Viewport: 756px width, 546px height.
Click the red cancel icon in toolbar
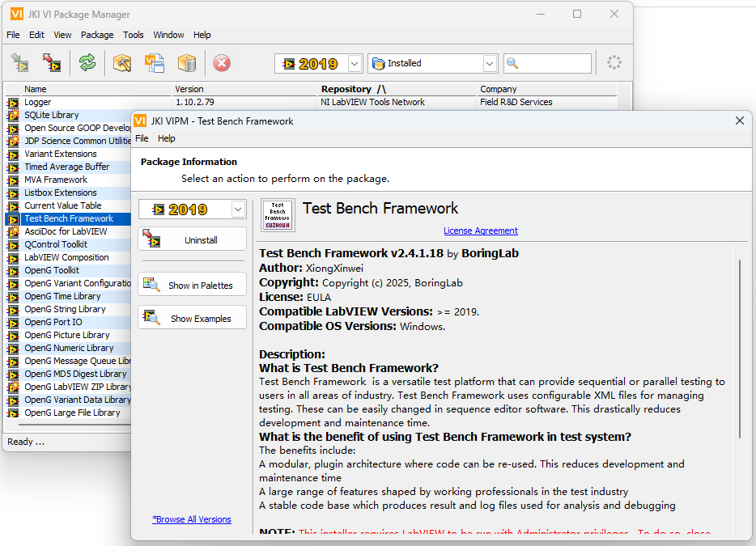pyautogui.click(x=222, y=63)
